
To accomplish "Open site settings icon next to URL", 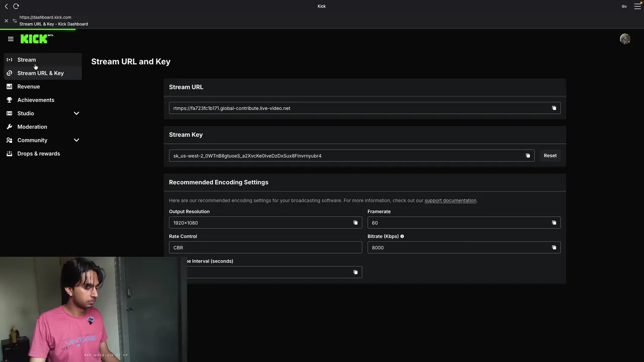I will point(15,21).
